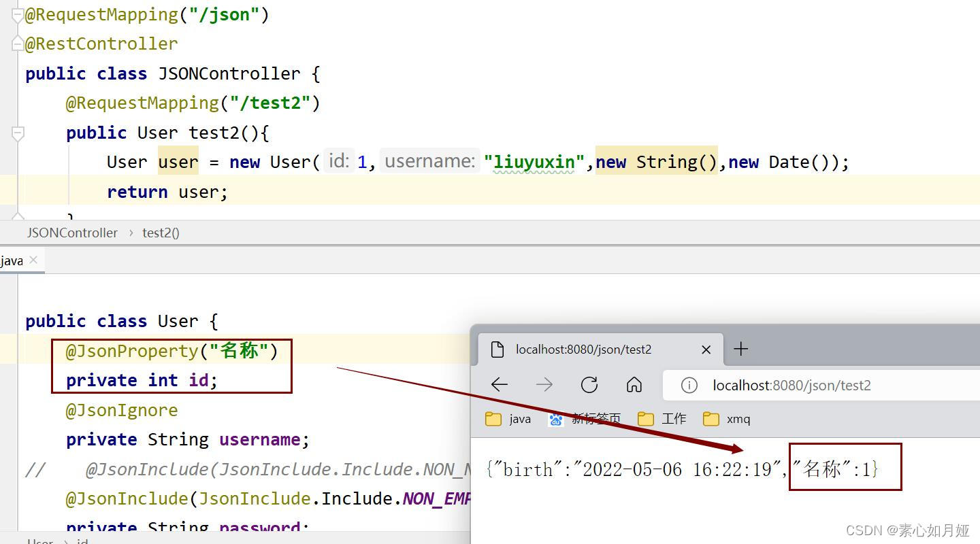Open the 工作 bookmarks folder
Image resolution: width=980 pixels, height=544 pixels.
(662, 419)
